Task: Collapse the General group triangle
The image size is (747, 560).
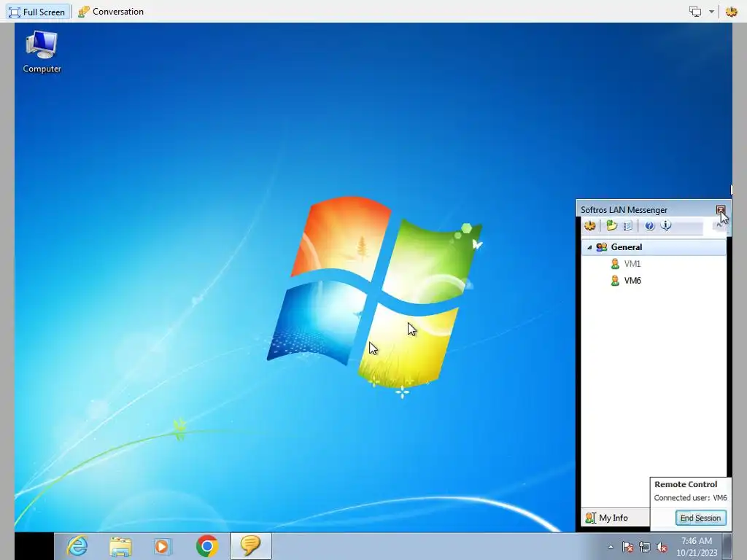Action: pyautogui.click(x=589, y=247)
